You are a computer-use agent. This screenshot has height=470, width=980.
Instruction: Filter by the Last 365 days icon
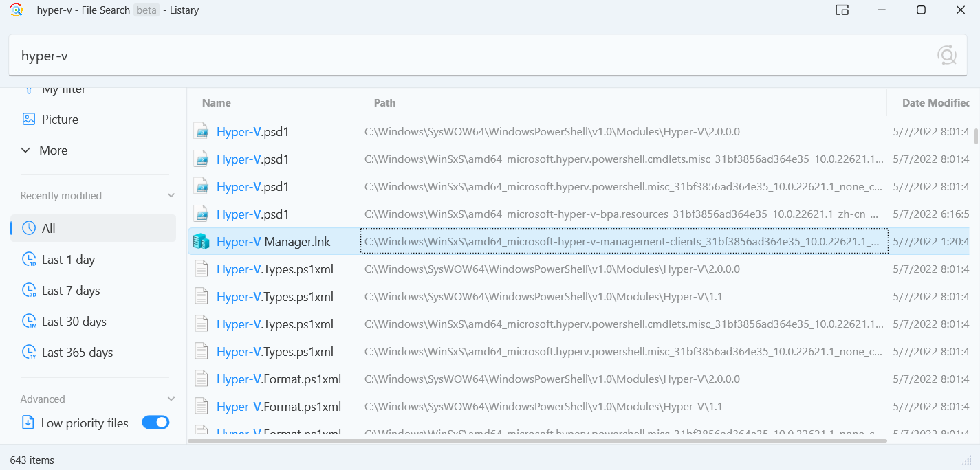pos(29,352)
